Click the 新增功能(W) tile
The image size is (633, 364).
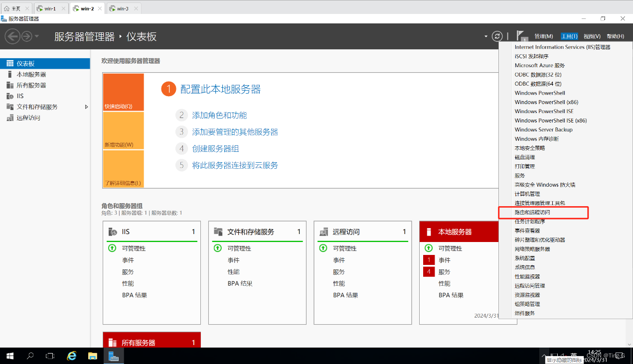tap(124, 130)
